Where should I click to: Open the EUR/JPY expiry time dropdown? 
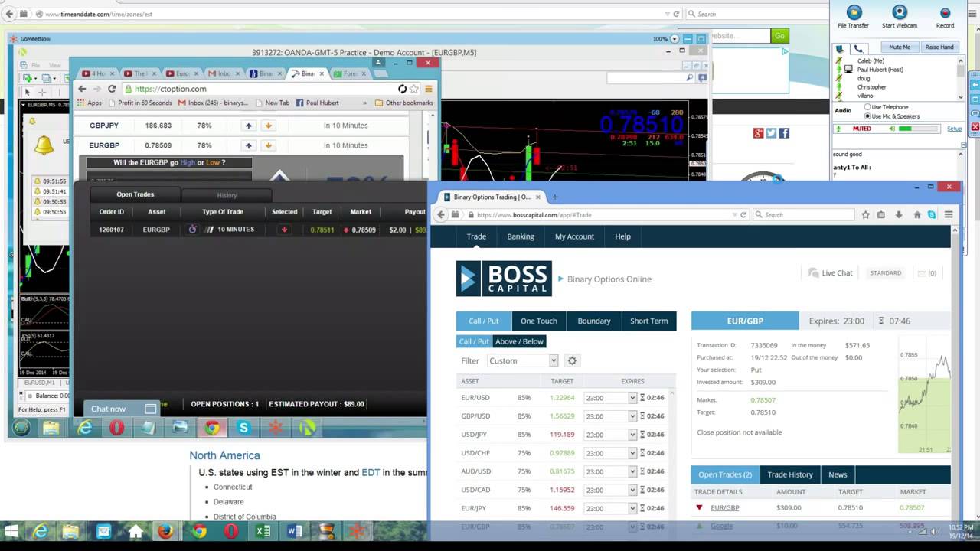[x=611, y=508]
